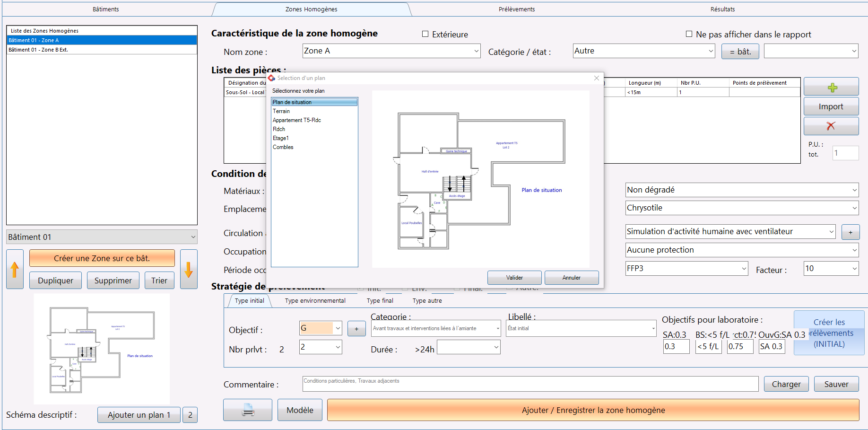Screen dimensions: 868x430
Task: Select the Type environnemental tab
Action: (x=315, y=301)
